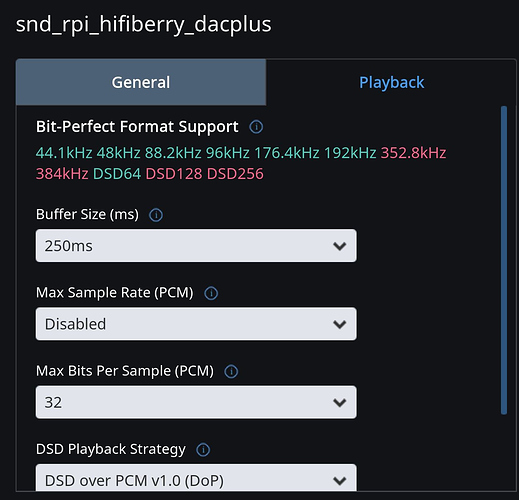Open the Buffer Size 250ms dropdown
519x500 pixels.
196,246
